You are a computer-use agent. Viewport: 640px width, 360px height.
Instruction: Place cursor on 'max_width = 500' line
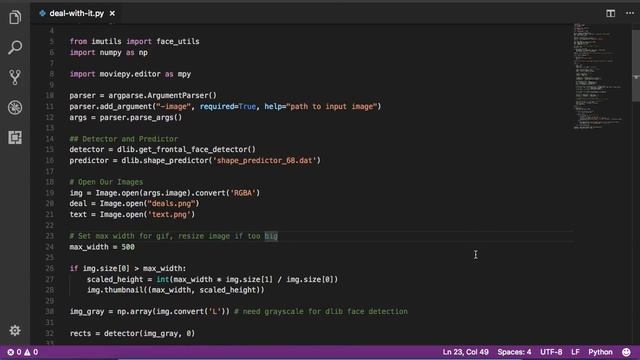(x=102, y=247)
